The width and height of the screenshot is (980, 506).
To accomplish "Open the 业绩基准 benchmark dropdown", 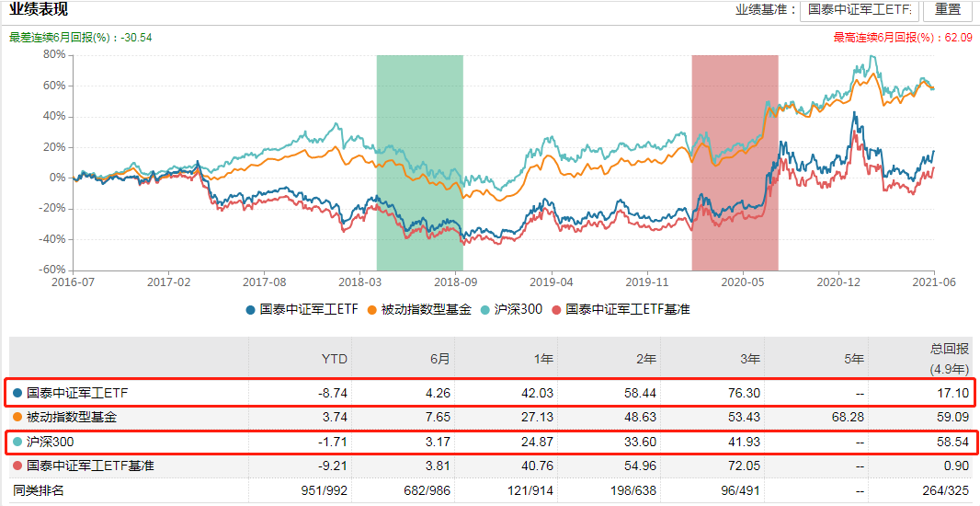I will [x=860, y=10].
